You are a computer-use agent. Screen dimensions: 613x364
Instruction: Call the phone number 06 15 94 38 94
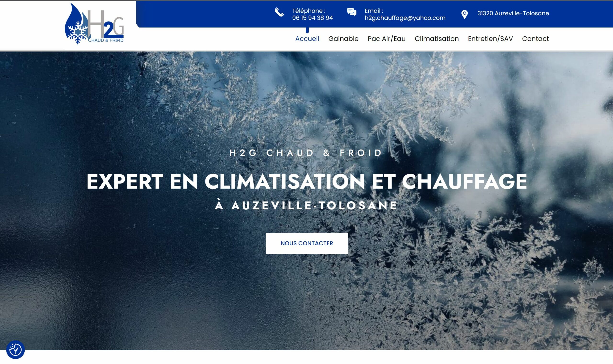(x=312, y=18)
